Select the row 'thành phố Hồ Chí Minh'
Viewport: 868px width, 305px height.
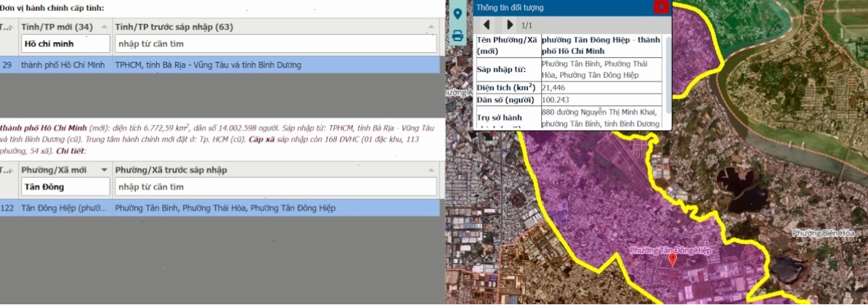click(x=220, y=65)
